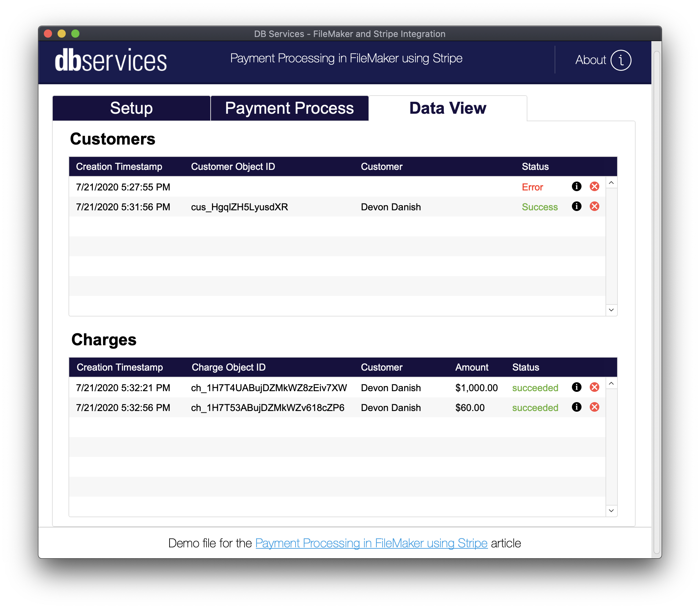Select the Data View tab
Screen dimensions: 700x609
pos(448,108)
